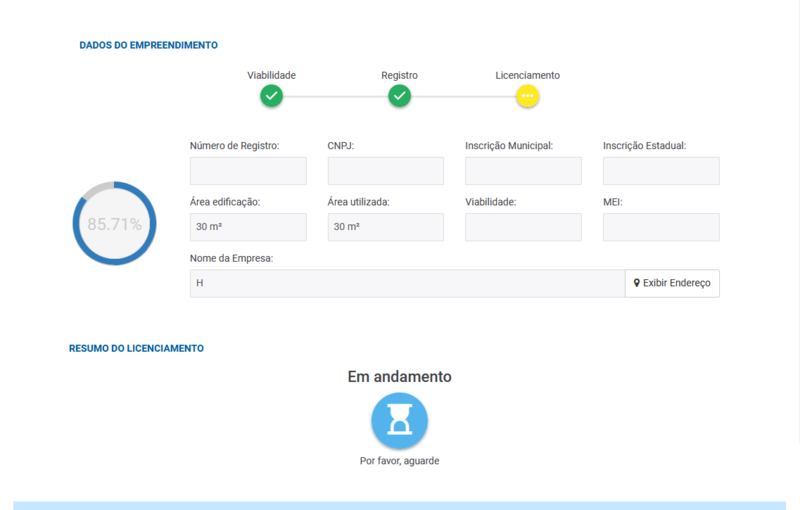Select the Área utilizada field

point(385,227)
